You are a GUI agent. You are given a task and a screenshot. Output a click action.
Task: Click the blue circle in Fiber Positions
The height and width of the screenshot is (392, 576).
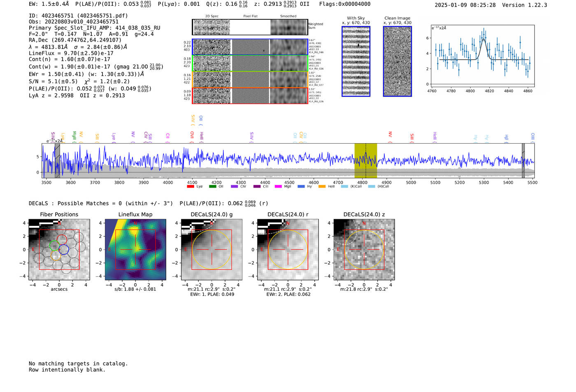point(63,249)
